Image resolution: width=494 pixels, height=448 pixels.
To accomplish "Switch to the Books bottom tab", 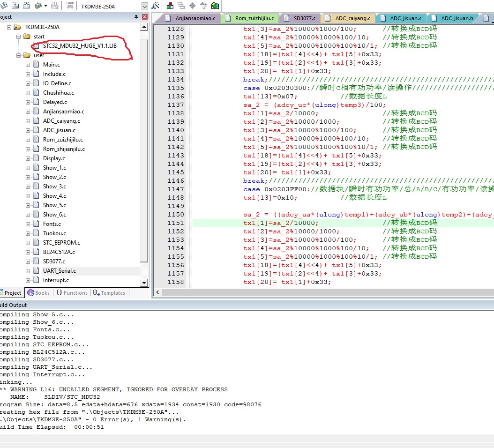I will pyautogui.click(x=38, y=293).
